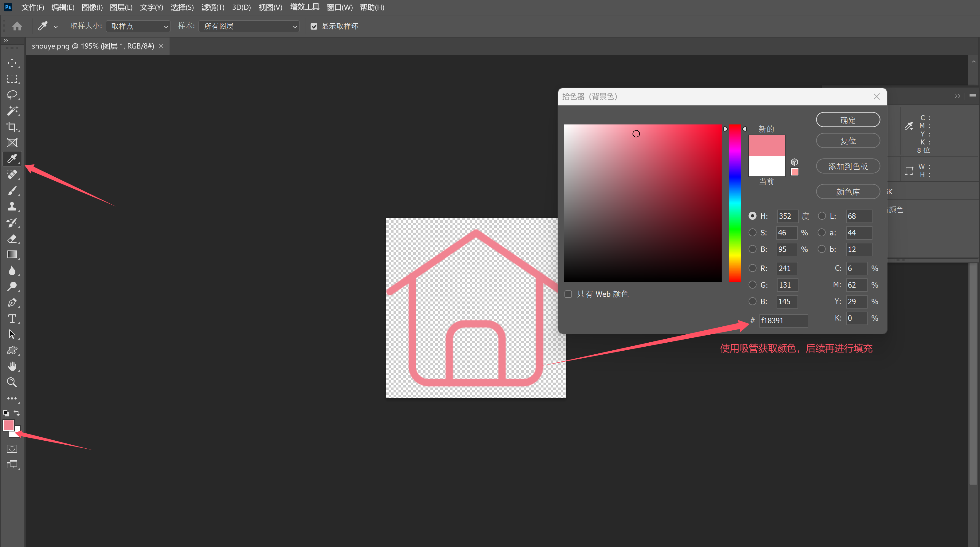Screen dimensions: 980x547
Task: Click the 复位 button
Action: 848,141
